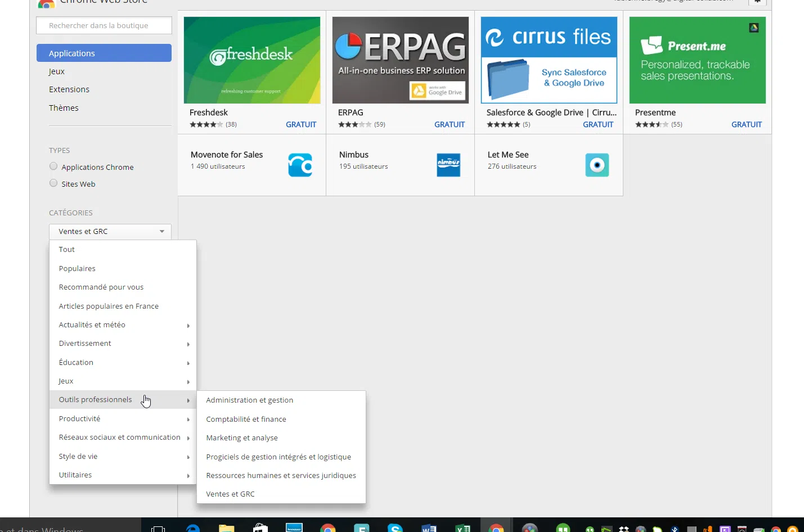
Task: Open the Cirrus files app thumbnail
Action: [549, 60]
